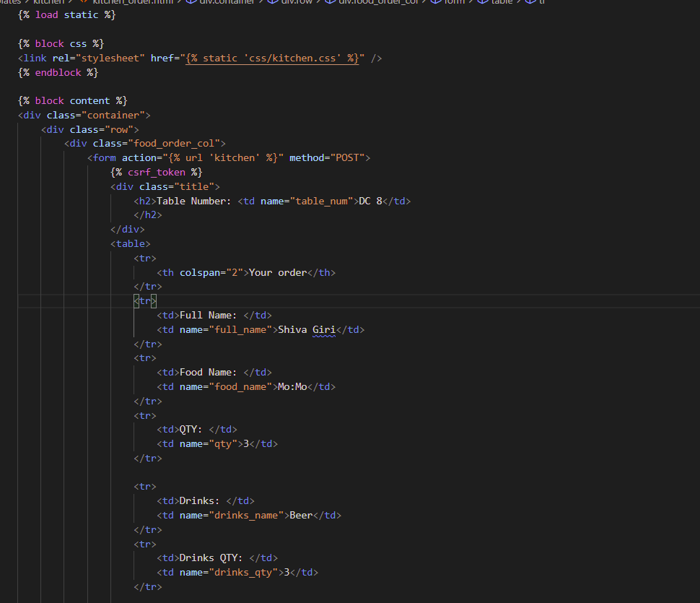The width and height of the screenshot is (700, 603).
Task: Click the '{% endblock %}' tag
Action: (x=58, y=72)
